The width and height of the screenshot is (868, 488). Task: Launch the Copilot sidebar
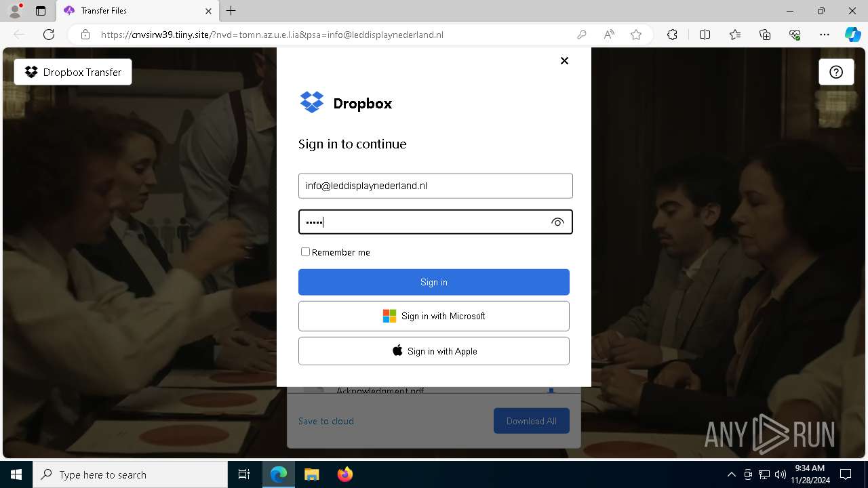(852, 35)
